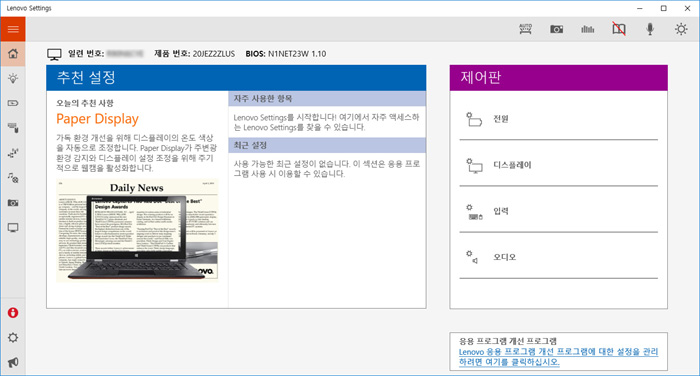Open the battery power sidebar icon
This screenshot has height=376, width=700.
(13, 103)
